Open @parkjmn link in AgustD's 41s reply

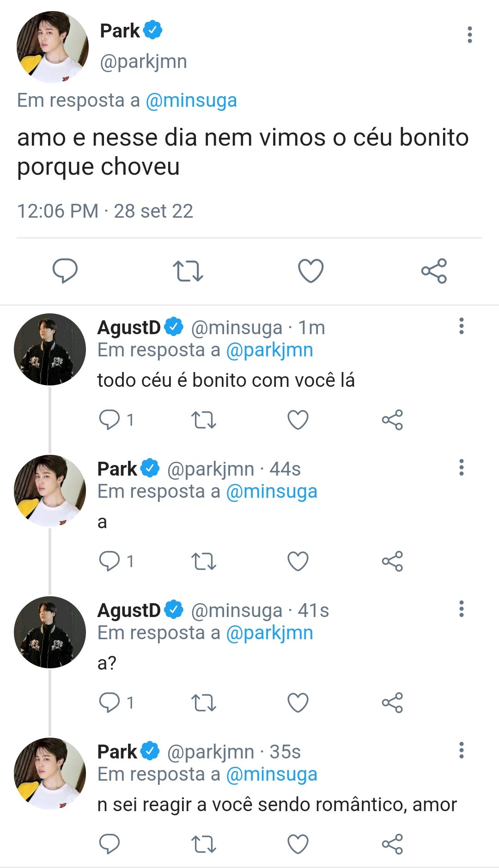pyautogui.click(x=269, y=633)
